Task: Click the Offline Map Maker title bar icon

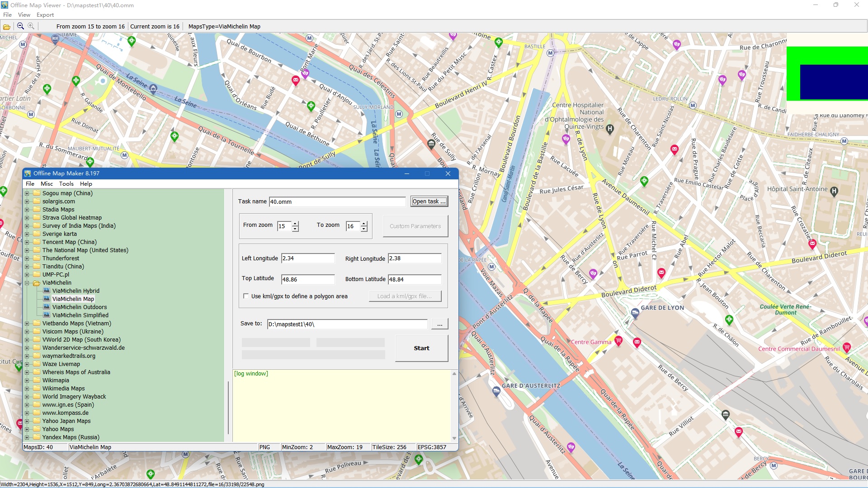Action: click(x=28, y=174)
